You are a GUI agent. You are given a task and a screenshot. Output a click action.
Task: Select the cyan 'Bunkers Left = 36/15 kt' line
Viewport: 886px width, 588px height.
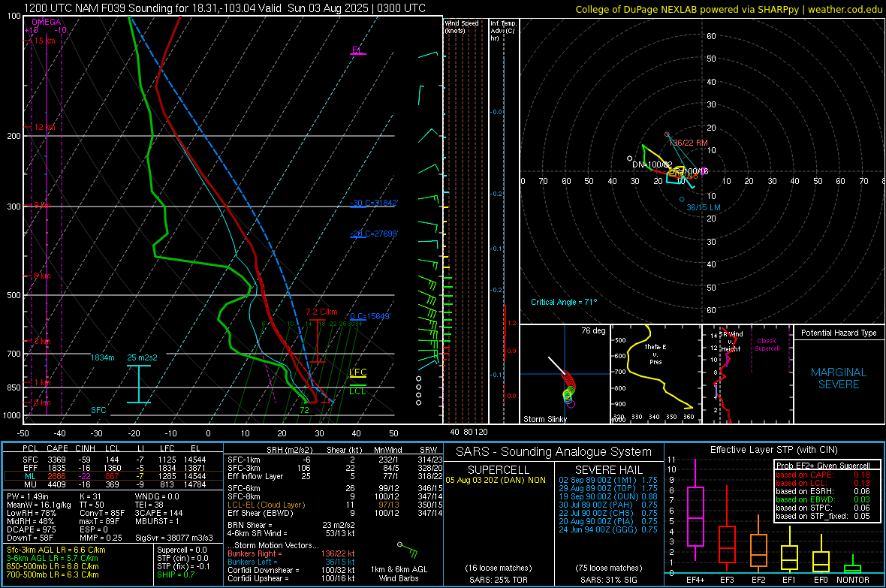coord(291,562)
